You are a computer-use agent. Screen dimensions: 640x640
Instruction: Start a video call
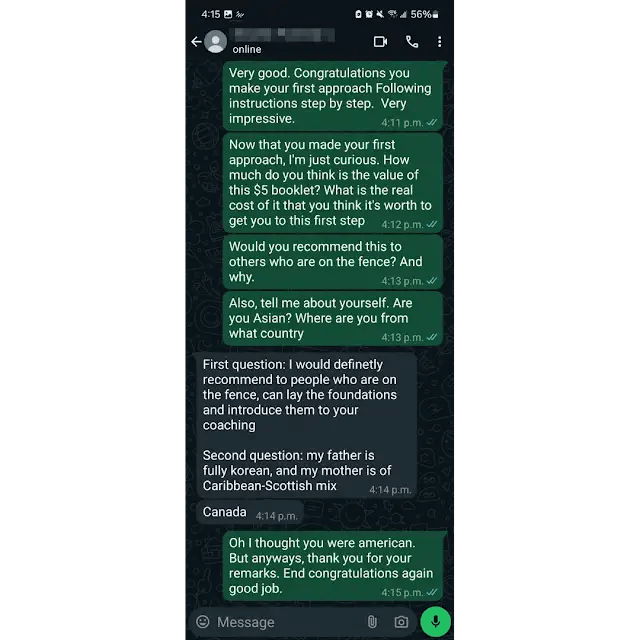(x=380, y=42)
